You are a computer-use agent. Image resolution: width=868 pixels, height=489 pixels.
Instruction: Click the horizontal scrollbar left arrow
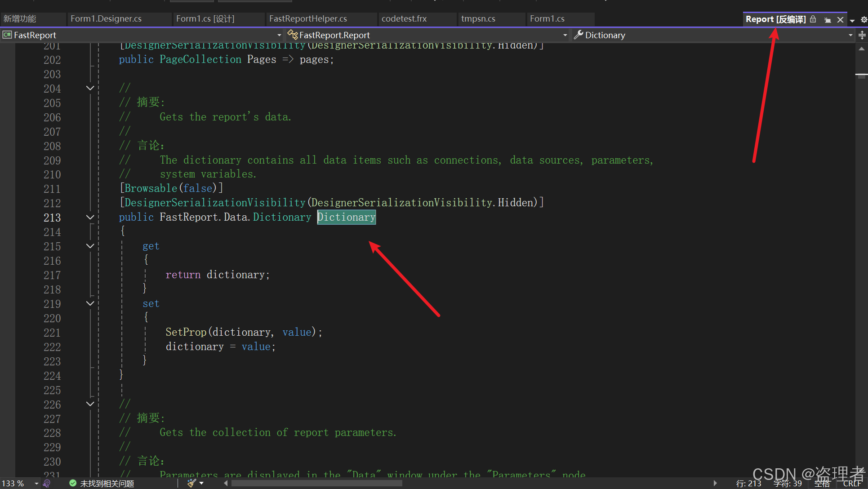(226, 483)
